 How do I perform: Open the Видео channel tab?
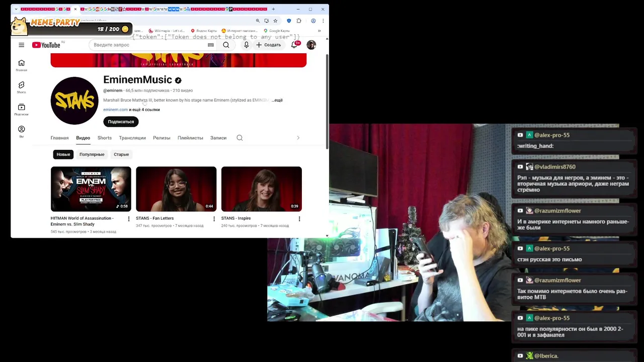(x=83, y=138)
